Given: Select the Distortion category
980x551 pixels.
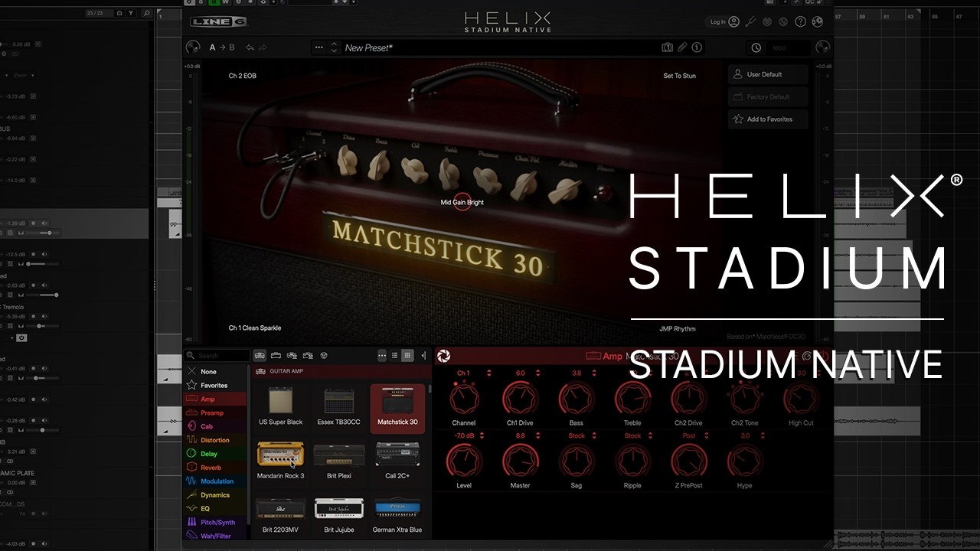Looking at the screenshot, I should tap(215, 440).
